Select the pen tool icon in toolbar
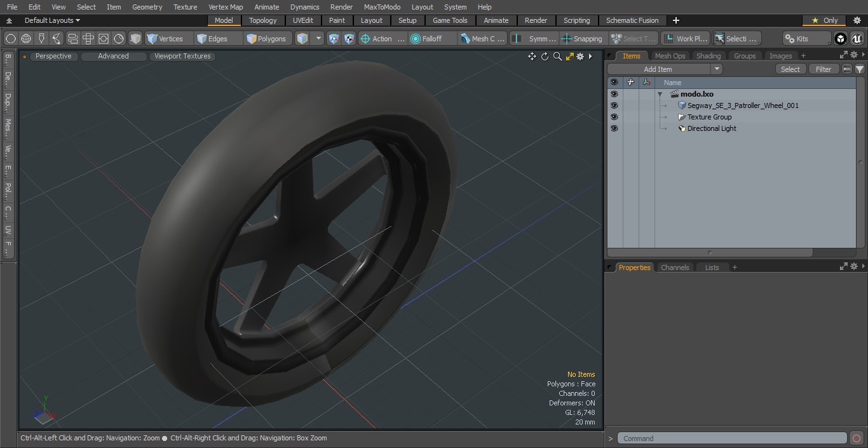 [41, 39]
